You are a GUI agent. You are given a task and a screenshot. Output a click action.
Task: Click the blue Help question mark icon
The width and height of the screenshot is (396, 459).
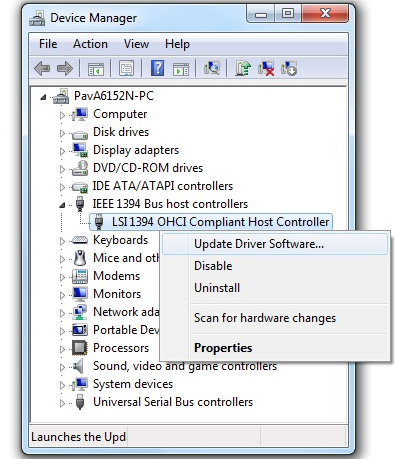157,68
